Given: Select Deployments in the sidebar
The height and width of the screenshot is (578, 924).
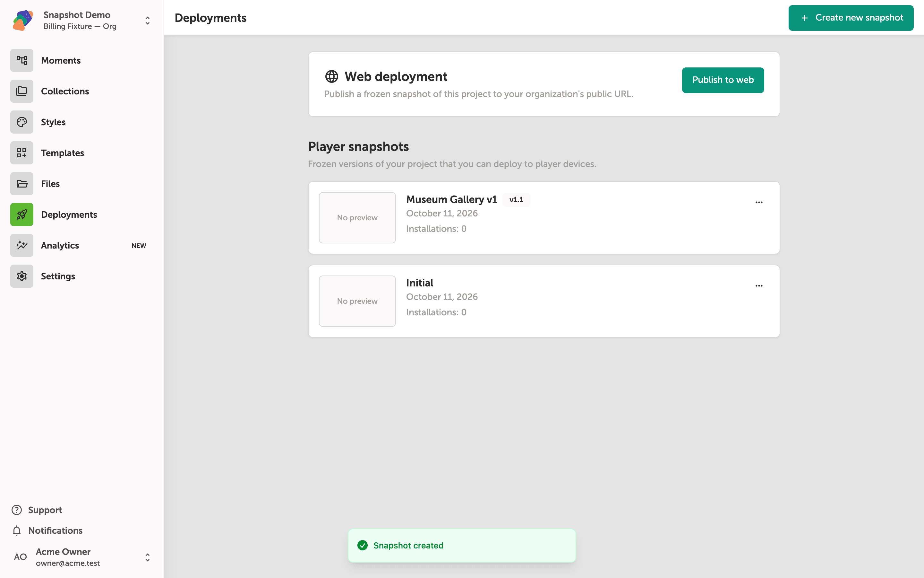Looking at the screenshot, I should 69,215.
